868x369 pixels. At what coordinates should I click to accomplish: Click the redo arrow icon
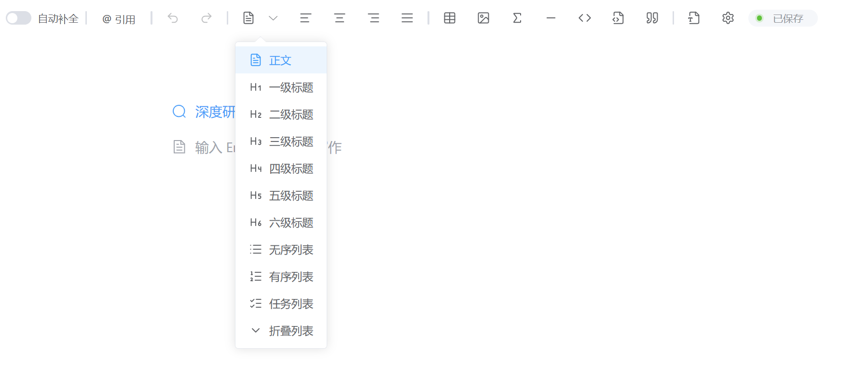pos(207,18)
